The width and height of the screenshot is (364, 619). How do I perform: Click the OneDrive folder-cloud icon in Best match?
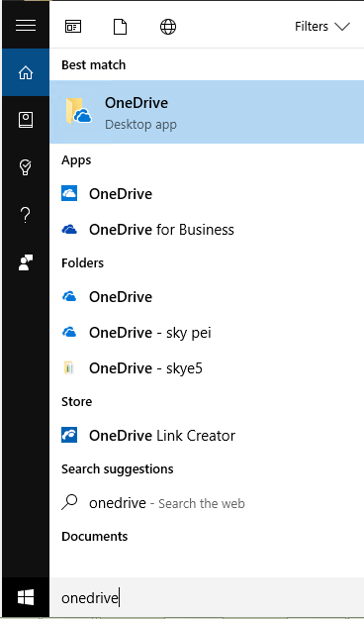(78, 112)
